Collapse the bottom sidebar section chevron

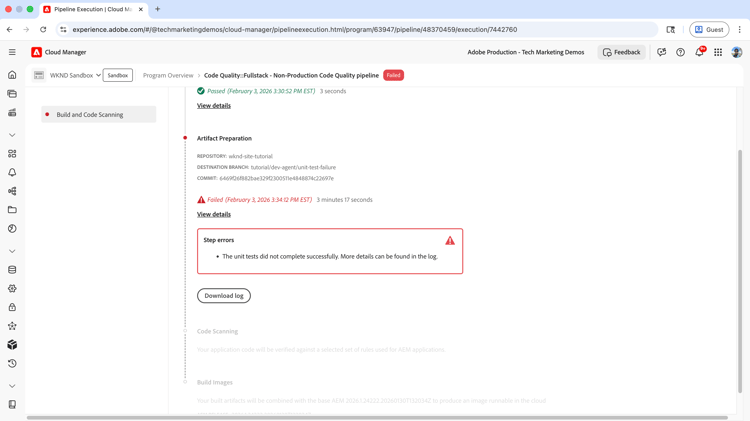12,386
